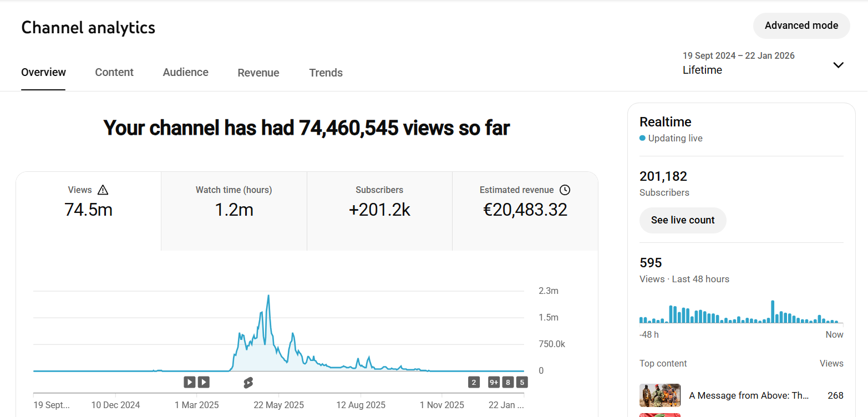Click the warning triangle icon beside Views
This screenshot has width=868, height=417.
(x=103, y=190)
